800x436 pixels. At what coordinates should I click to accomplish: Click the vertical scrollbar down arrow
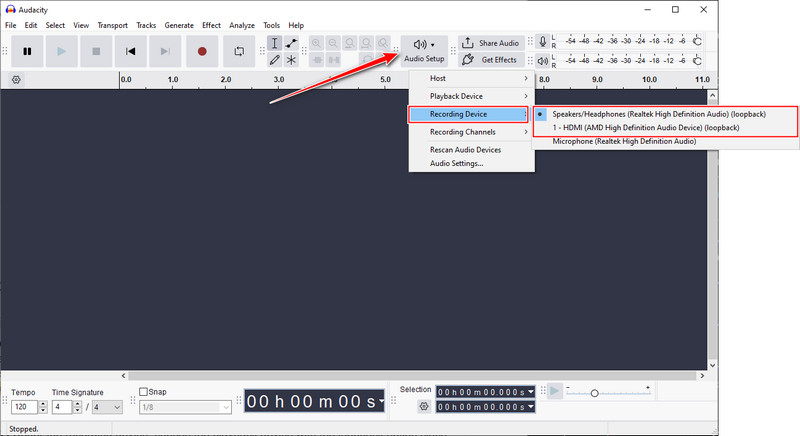pos(713,365)
